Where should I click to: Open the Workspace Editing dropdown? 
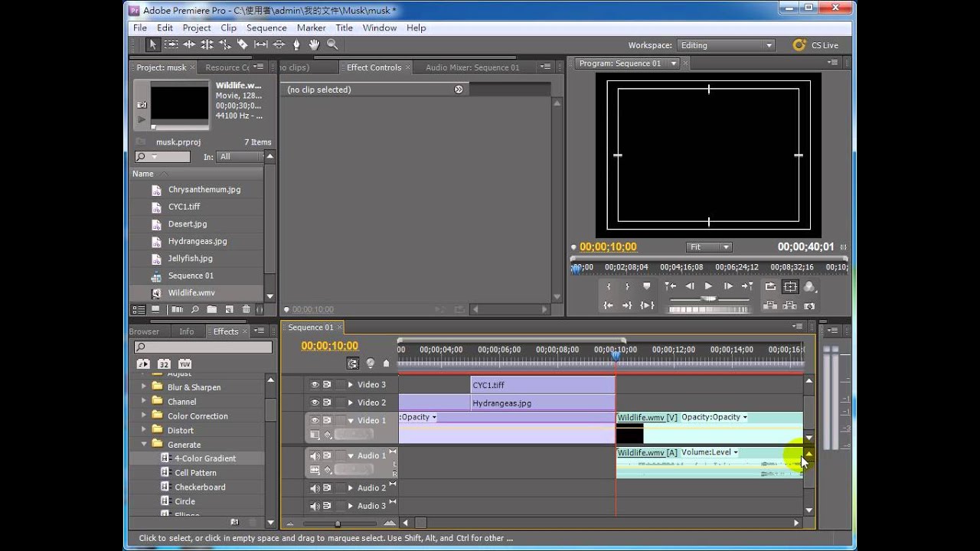pos(726,45)
